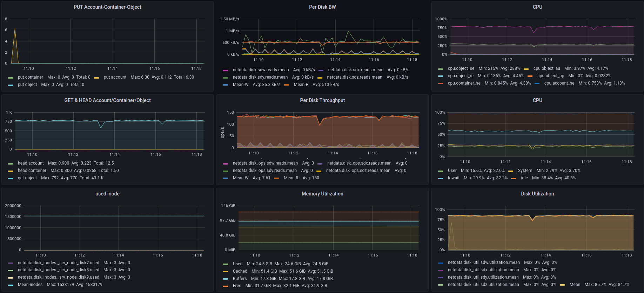Image resolution: width=644 pixels, height=293 pixels.
Task: Expand the Memory Utilization panel title menu
Action: [x=322, y=194]
